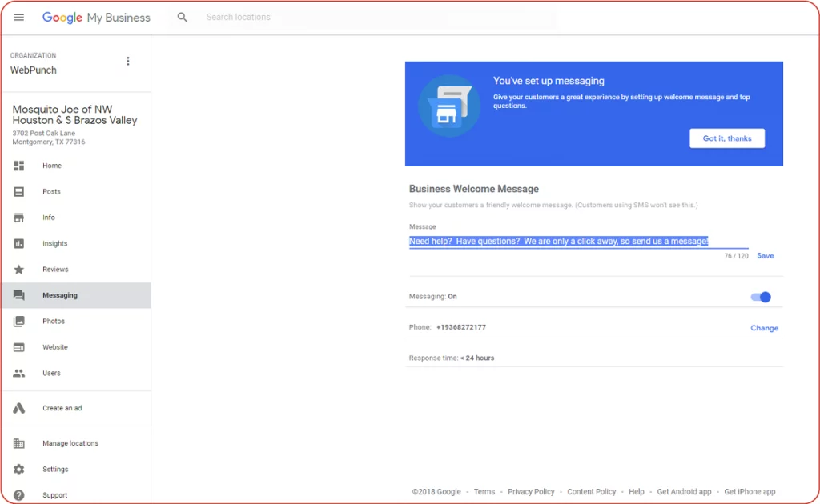Open the WebPunch organization overflow menu
This screenshot has height=504, width=820.
[128, 61]
